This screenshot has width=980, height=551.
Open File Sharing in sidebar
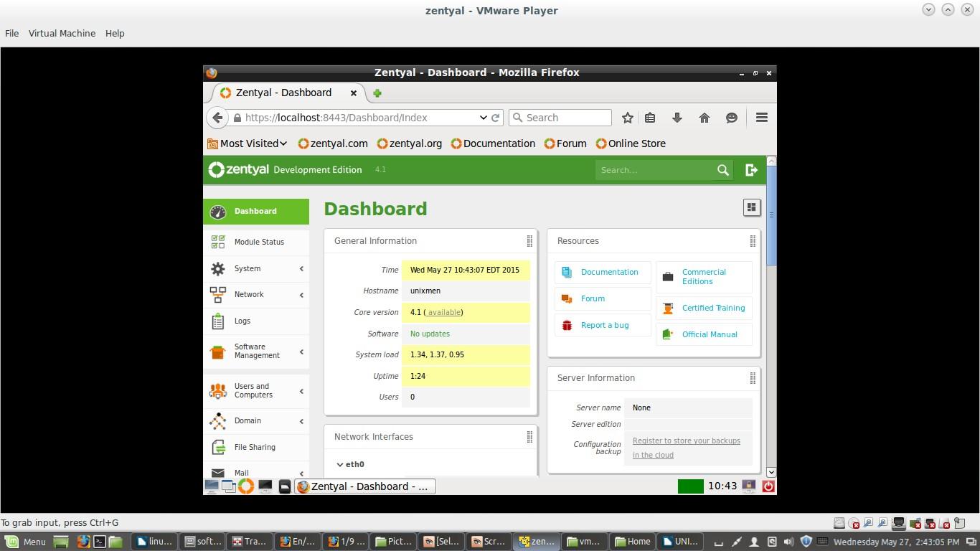(256, 448)
